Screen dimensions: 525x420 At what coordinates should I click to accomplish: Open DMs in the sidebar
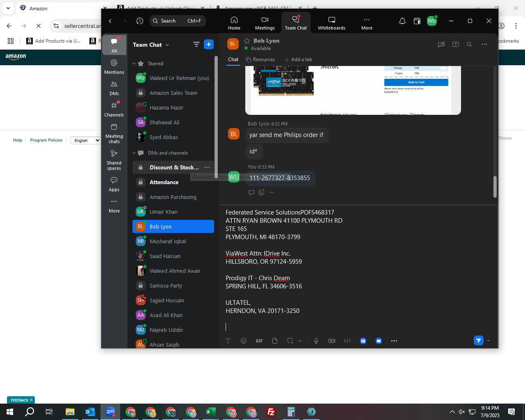point(114,88)
